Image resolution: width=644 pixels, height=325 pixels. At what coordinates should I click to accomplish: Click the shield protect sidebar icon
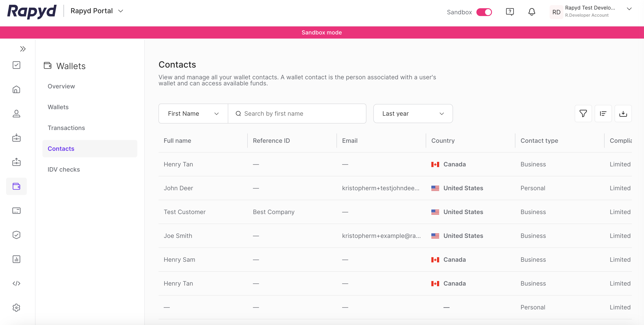(x=16, y=235)
